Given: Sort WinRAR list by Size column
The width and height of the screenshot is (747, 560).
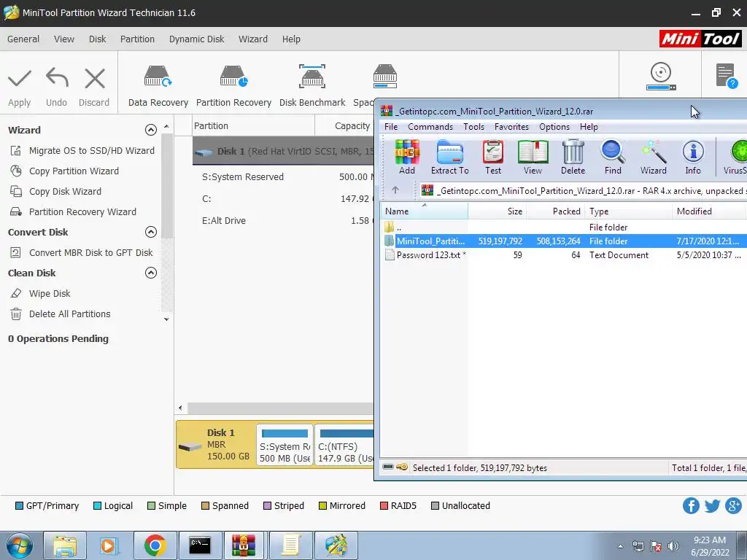Looking at the screenshot, I should click(497, 211).
